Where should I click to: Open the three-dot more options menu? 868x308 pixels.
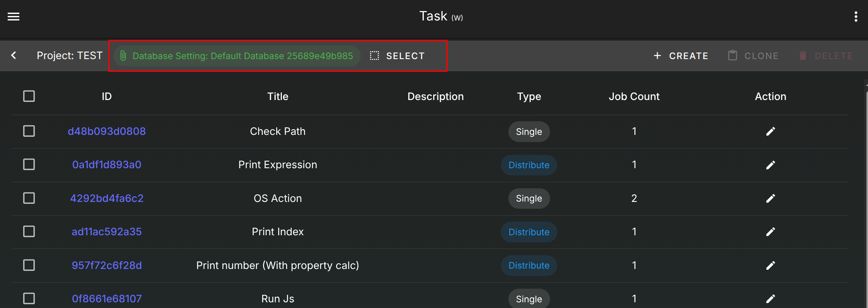[855, 17]
